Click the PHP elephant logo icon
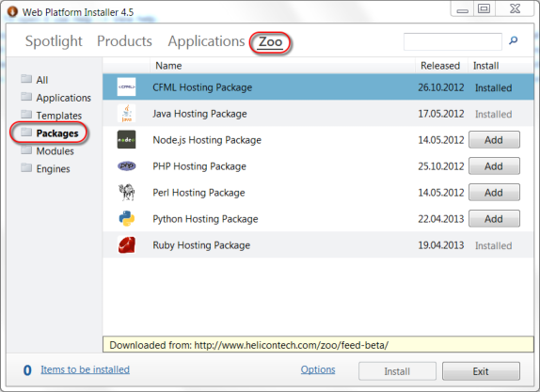 tap(126, 166)
